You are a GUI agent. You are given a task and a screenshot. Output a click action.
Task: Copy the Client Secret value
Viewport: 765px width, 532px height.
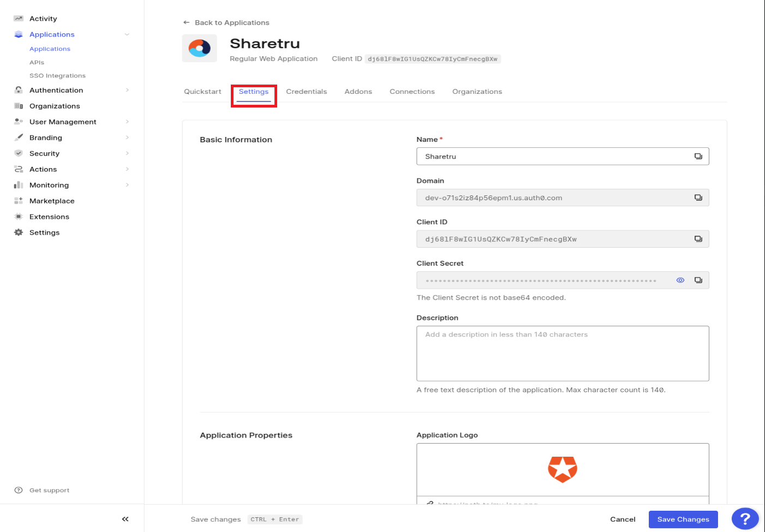(x=698, y=280)
